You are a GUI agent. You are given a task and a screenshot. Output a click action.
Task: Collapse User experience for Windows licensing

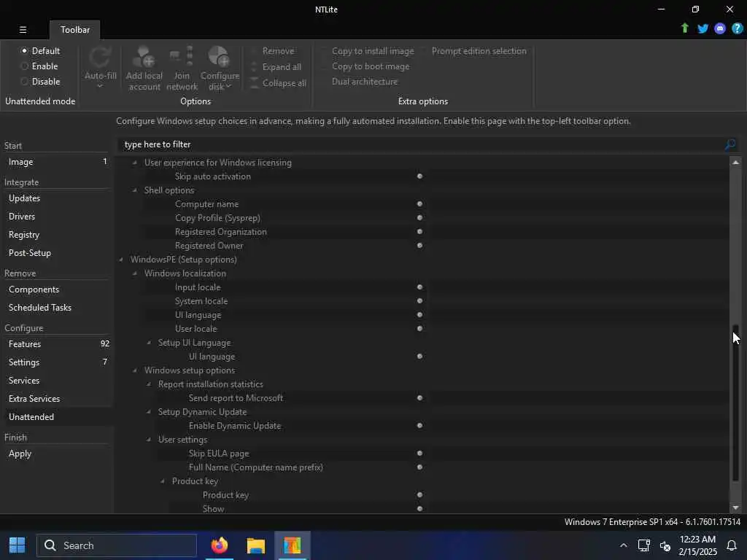(135, 163)
